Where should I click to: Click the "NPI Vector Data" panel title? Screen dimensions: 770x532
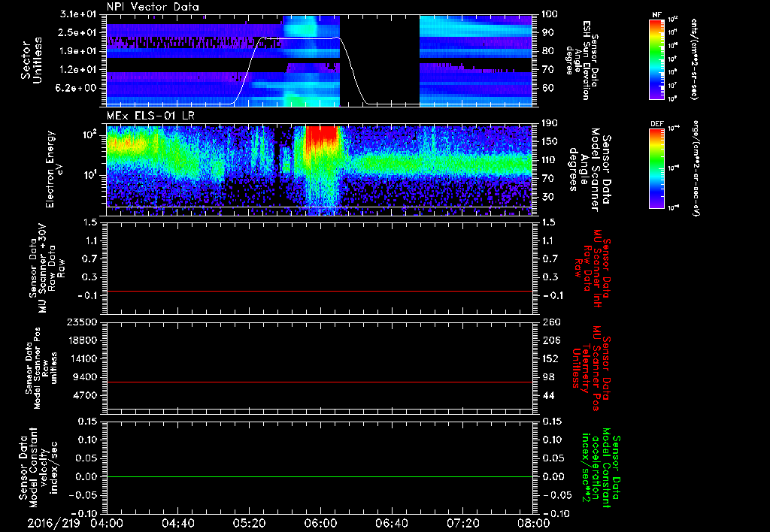[x=153, y=7]
